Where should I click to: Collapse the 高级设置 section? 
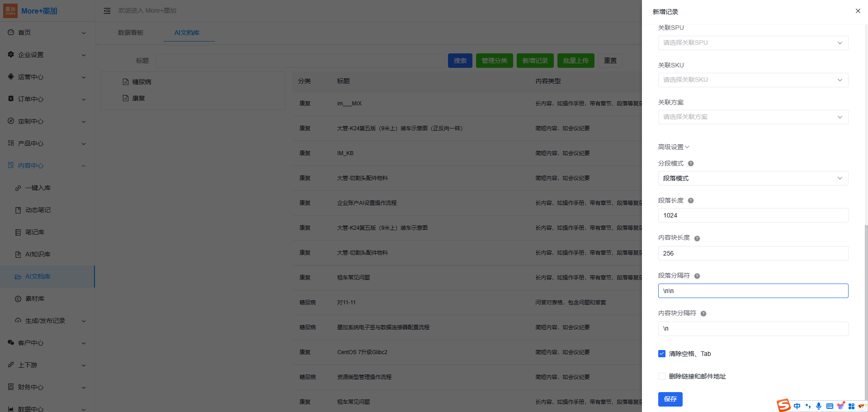(674, 147)
